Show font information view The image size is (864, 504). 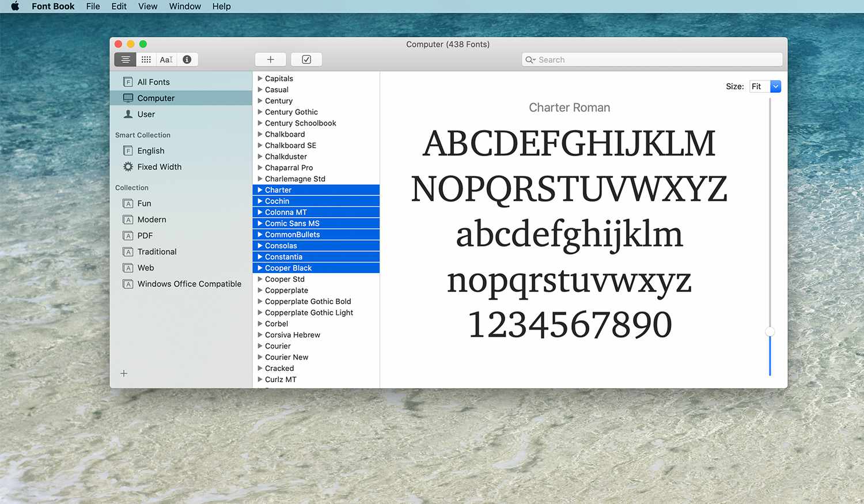tap(187, 59)
